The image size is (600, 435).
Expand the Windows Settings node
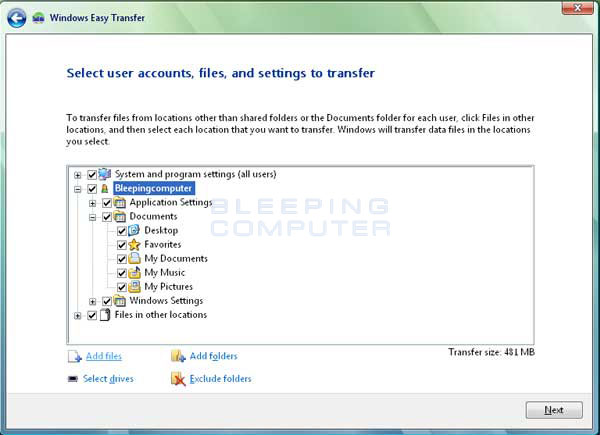pos(93,301)
